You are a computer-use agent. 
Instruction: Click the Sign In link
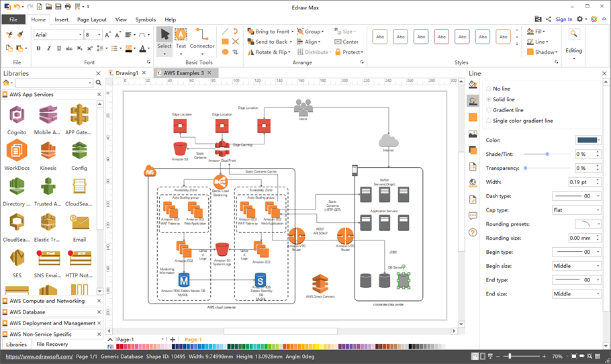point(564,19)
